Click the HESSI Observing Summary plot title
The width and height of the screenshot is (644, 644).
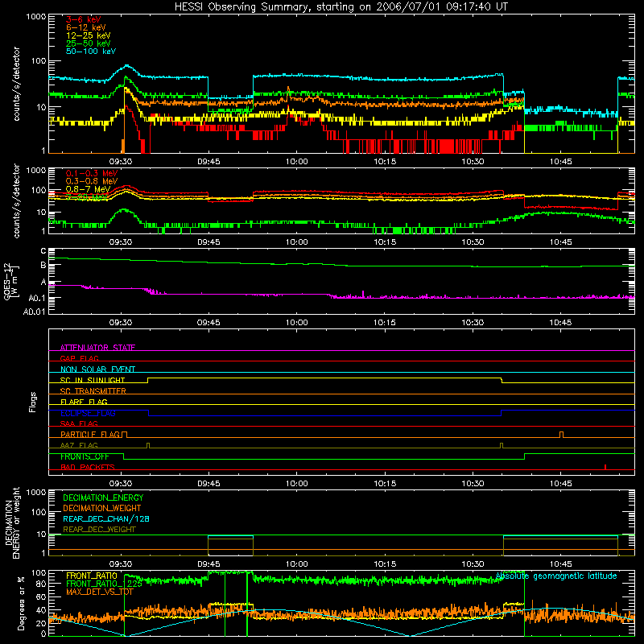point(341,7)
